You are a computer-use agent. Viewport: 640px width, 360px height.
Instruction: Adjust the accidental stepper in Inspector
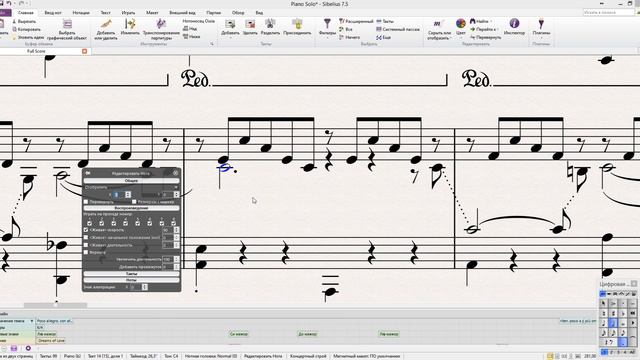point(144,287)
